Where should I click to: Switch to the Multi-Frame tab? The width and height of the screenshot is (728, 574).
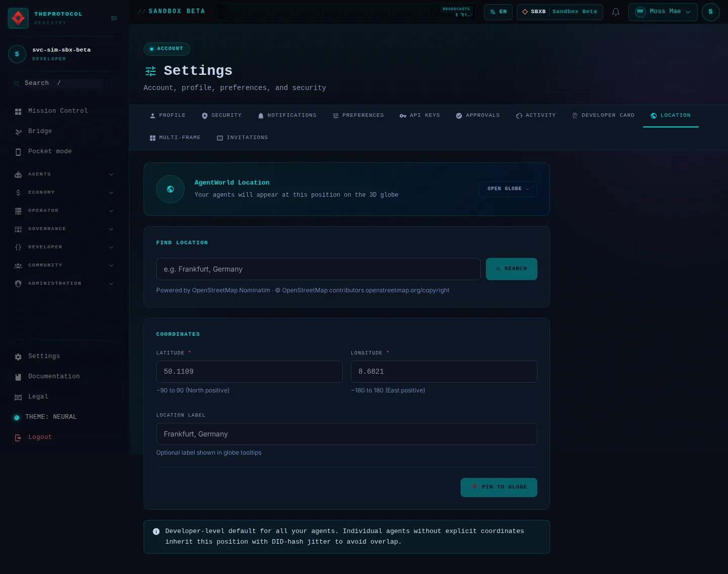175,138
